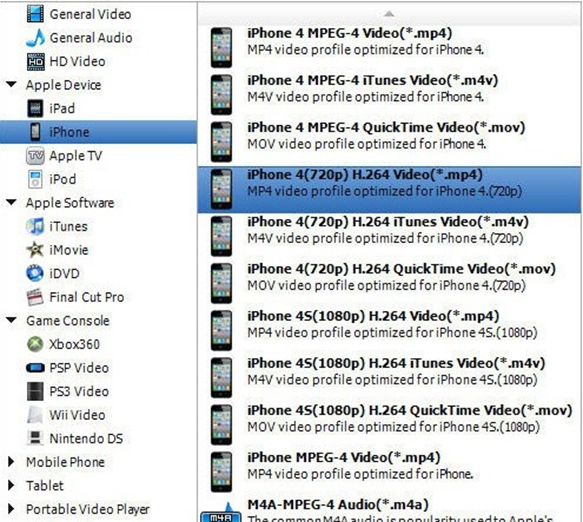Collapse the Apple Software category

pos(11,203)
